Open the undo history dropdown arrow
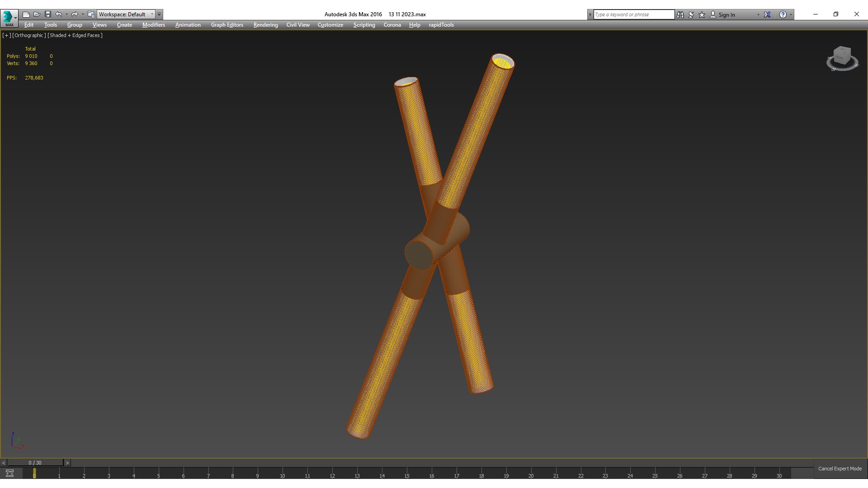 tap(66, 14)
